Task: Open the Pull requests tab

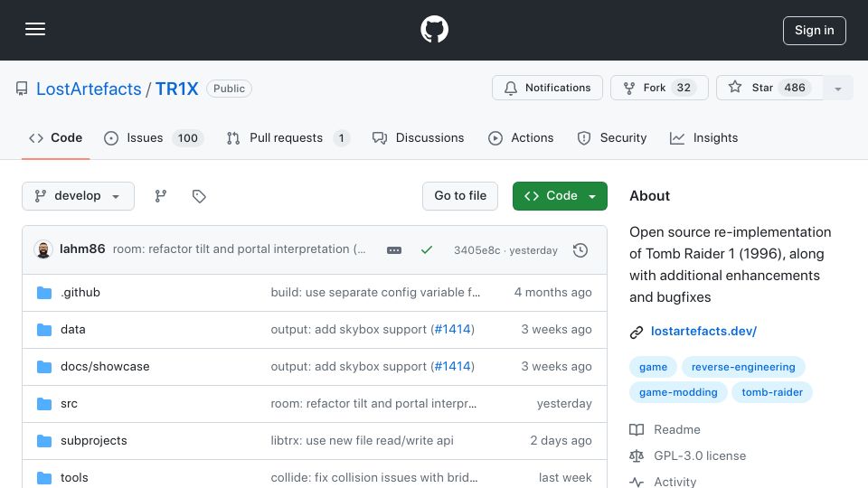Action: (288, 137)
